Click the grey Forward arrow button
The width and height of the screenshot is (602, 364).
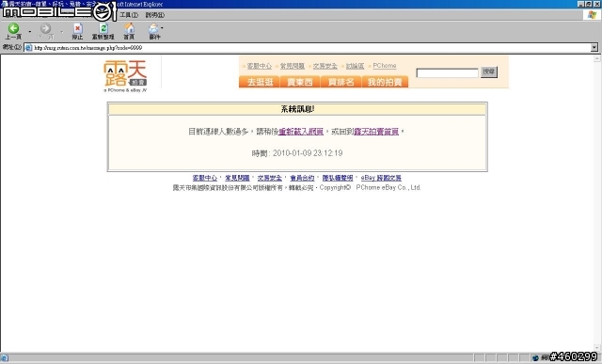(45, 31)
